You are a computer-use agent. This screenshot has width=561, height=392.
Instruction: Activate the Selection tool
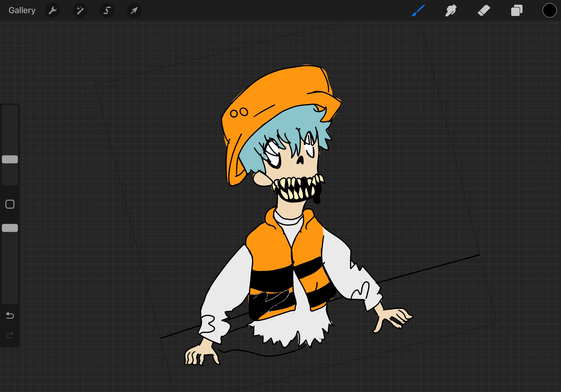click(107, 10)
